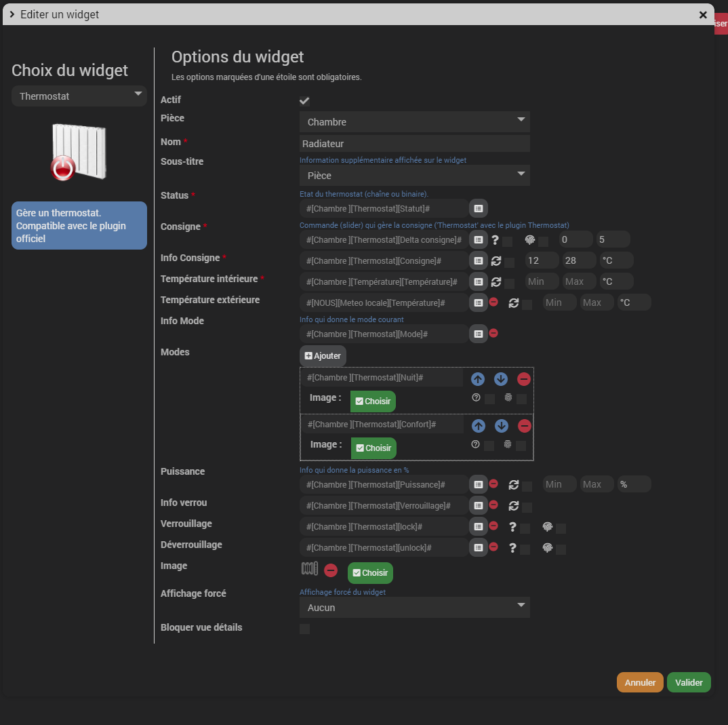Open command picker for Verrouillage field
This screenshot has width=728, height=725.
click(478, 526)
